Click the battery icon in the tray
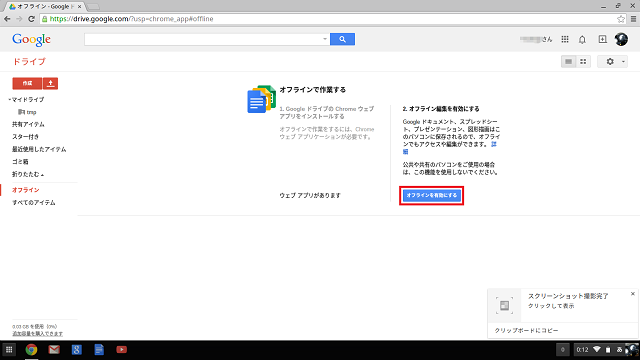 pyautogui.click(x=608, y=350)
